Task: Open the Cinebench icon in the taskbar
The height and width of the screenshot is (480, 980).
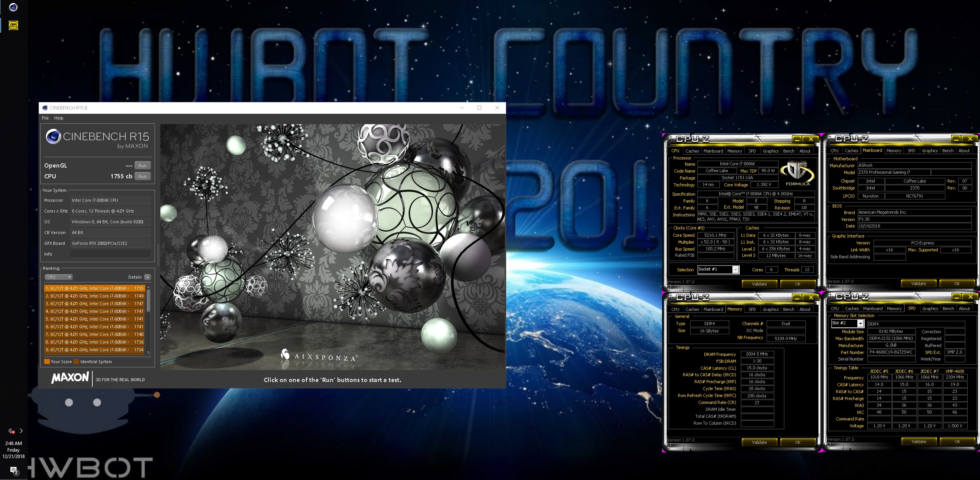Action: (x=13, y=7)
